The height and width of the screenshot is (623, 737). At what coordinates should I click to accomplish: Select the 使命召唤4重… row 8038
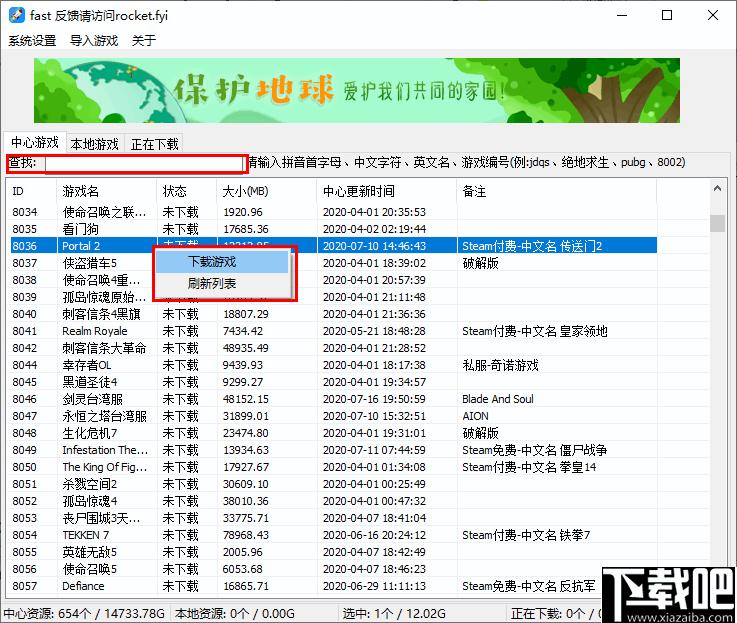pos(333,280)
